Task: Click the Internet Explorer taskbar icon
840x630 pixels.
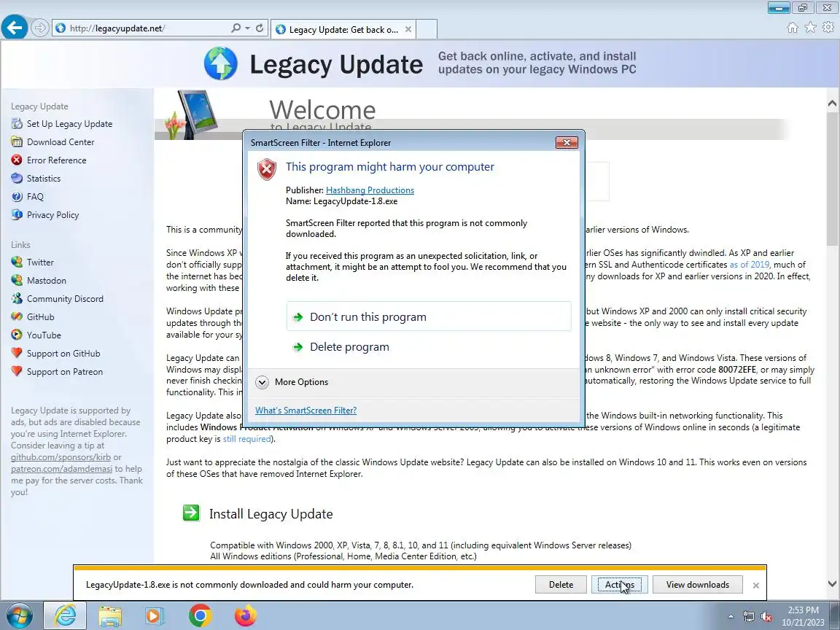Action: pyautogui.click(x=65, y=616)
